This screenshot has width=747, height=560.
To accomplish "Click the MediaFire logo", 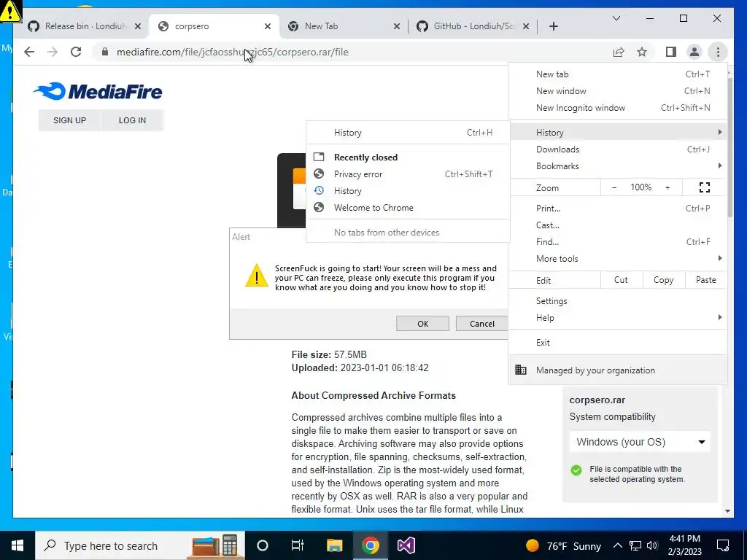I will pyautogui.click(x=98, y=91).
